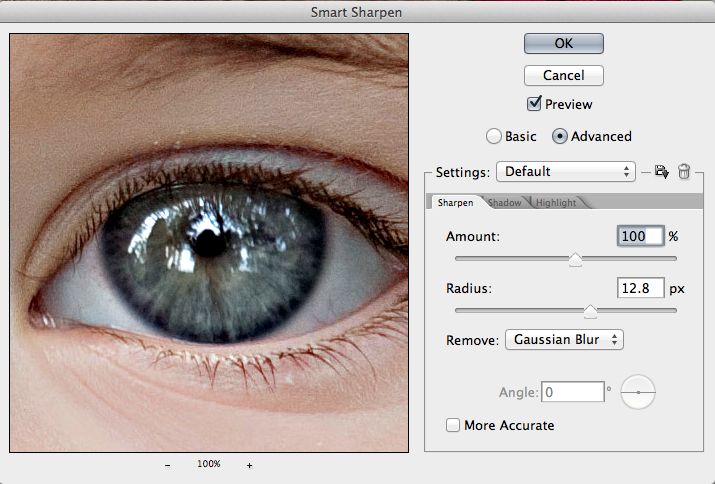
Task: Enable the More Accurate checkbox
Action: [x=453, y=425]
